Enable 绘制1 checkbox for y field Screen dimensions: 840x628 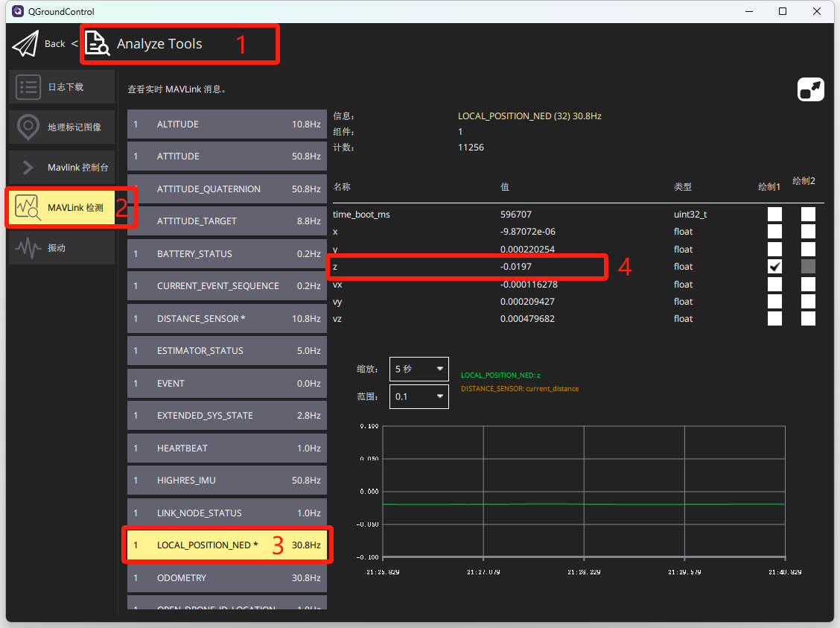tap(774, 249)
